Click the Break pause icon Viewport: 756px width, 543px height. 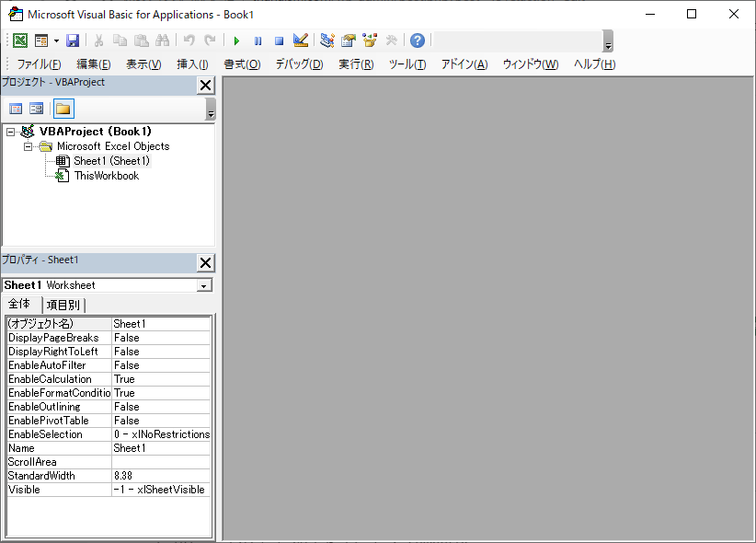coord(258,41)
